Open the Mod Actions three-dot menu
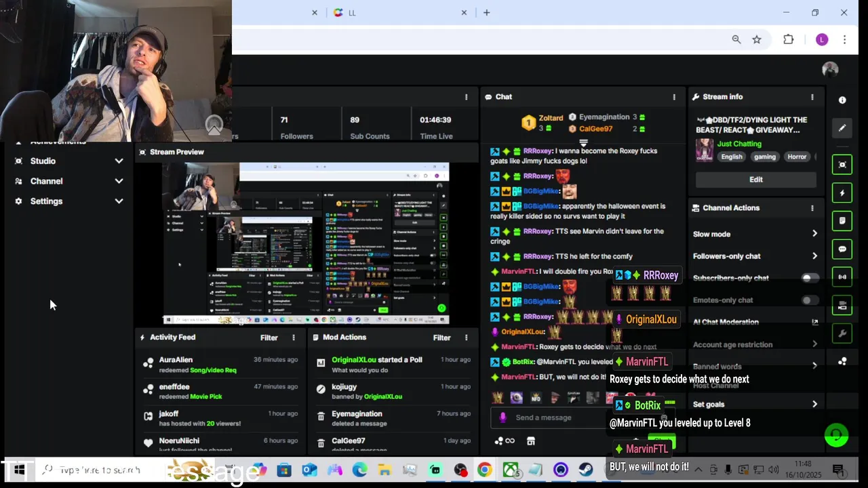This screenshot has width=868, height=488. [466, 338]
